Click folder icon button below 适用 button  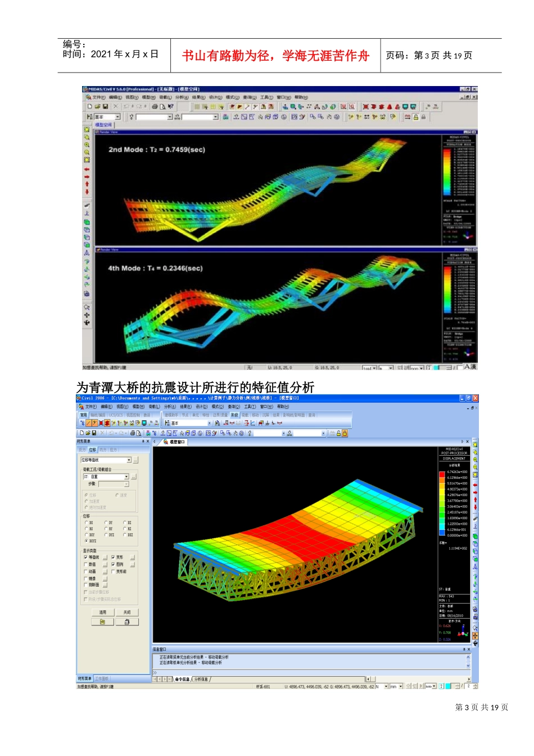(x=102, y=622)
